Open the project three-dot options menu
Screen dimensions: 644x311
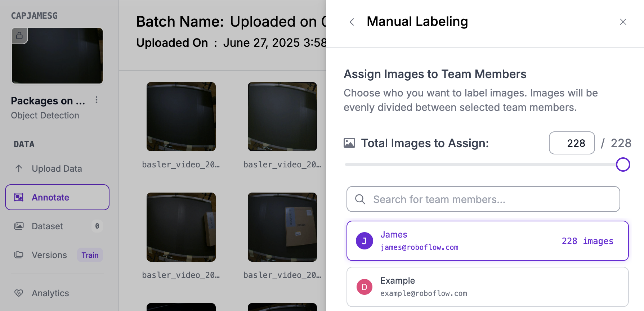pyautogui.click(x=97, y=100)
